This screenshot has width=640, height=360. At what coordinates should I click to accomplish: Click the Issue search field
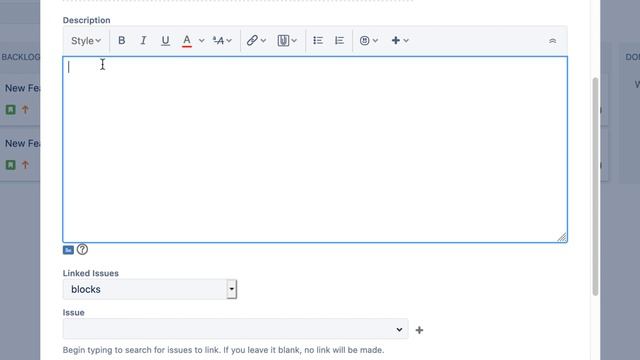coord(236,329)
